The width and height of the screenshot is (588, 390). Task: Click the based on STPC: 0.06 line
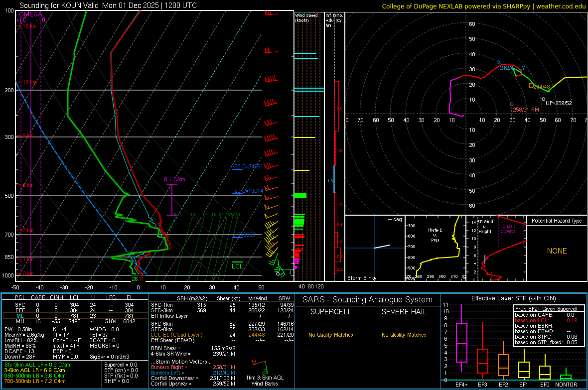click(546, 337)
